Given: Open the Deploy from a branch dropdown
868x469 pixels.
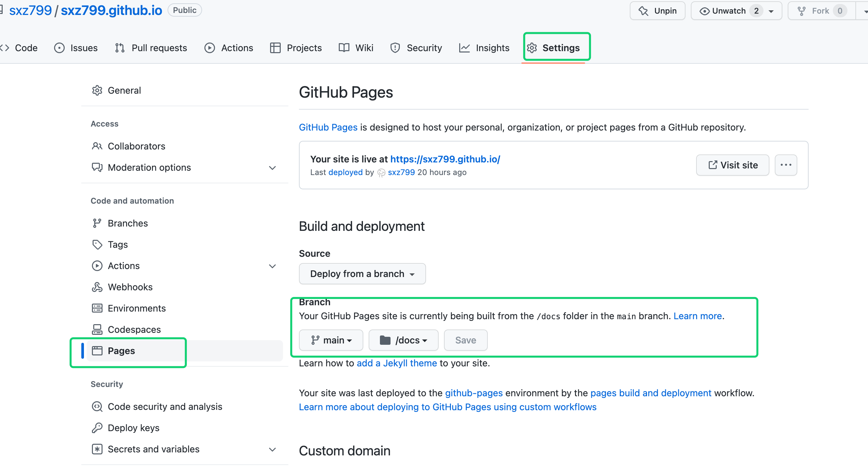Looking at the screenshot, I should [362, 273].
